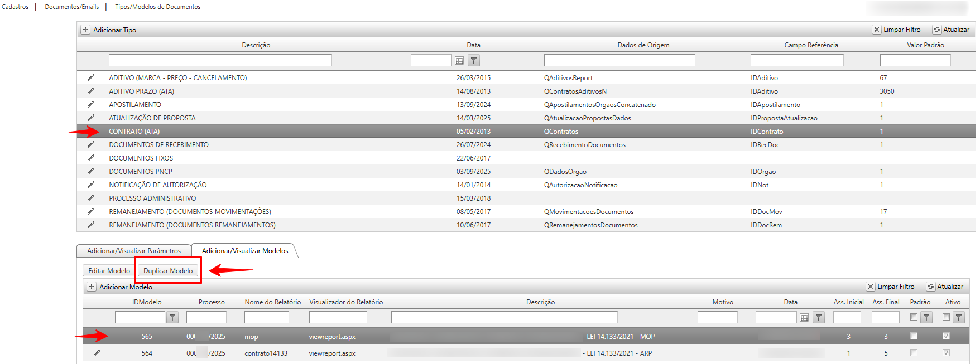Check the Padrão filter checkbox in header
Viewport: 980px width, 364px height.
[x=914, y=317]
